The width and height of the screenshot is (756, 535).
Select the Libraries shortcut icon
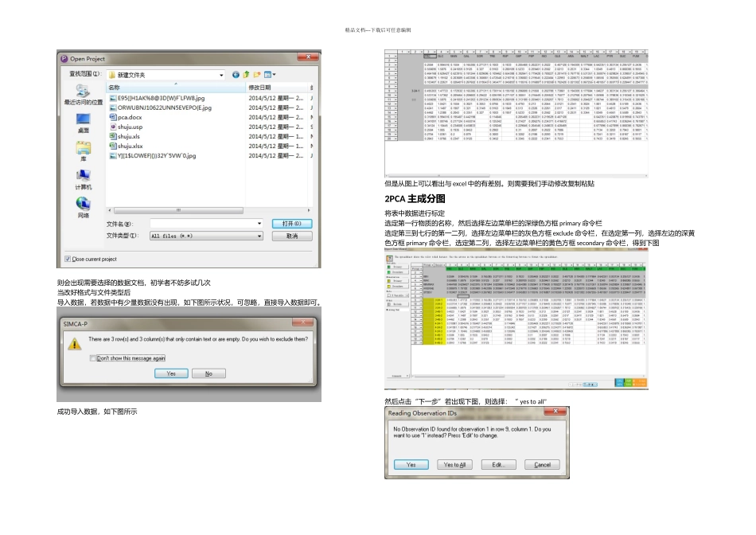[84, 150]
